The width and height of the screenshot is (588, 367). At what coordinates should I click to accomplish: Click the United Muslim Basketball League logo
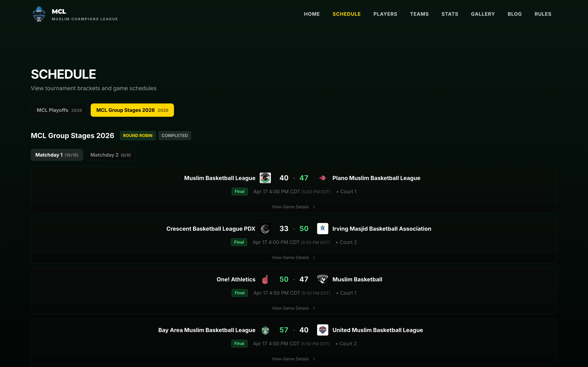pyautogui.click(x=323, y=330)
